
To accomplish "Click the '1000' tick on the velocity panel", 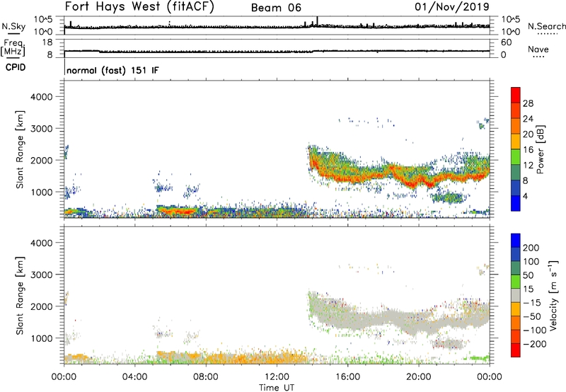I will tap(42, 338).
